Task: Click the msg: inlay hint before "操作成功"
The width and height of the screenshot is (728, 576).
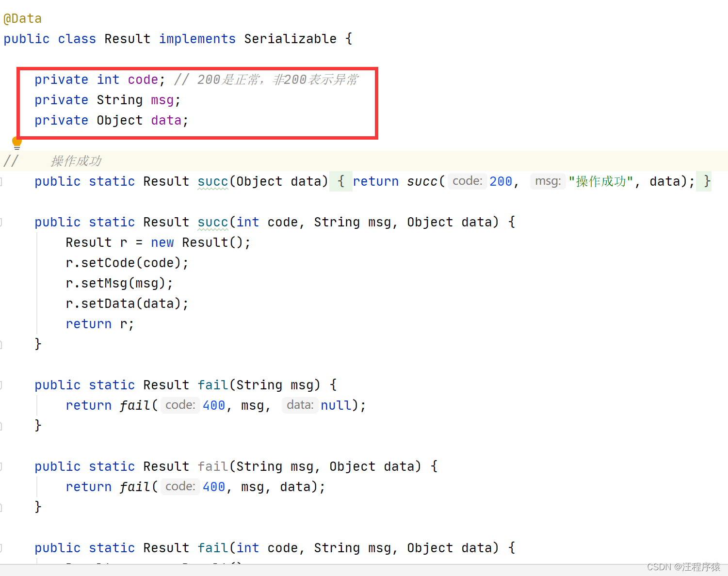Action: 548,181
